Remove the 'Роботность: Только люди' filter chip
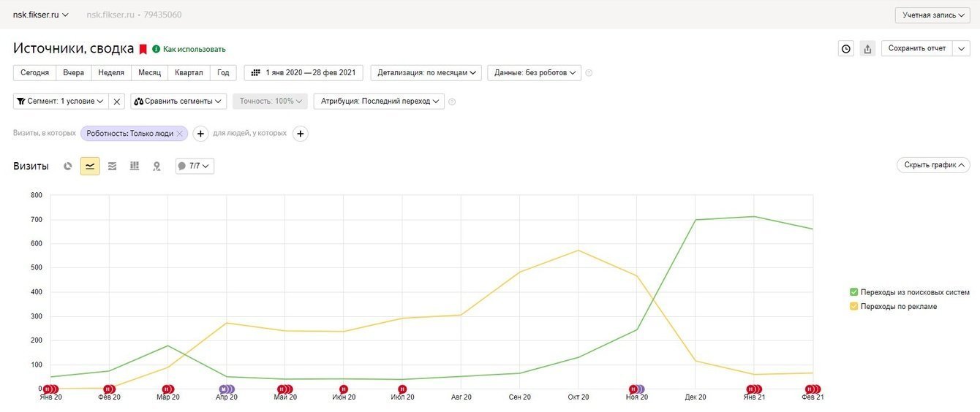 click(180, 134)
